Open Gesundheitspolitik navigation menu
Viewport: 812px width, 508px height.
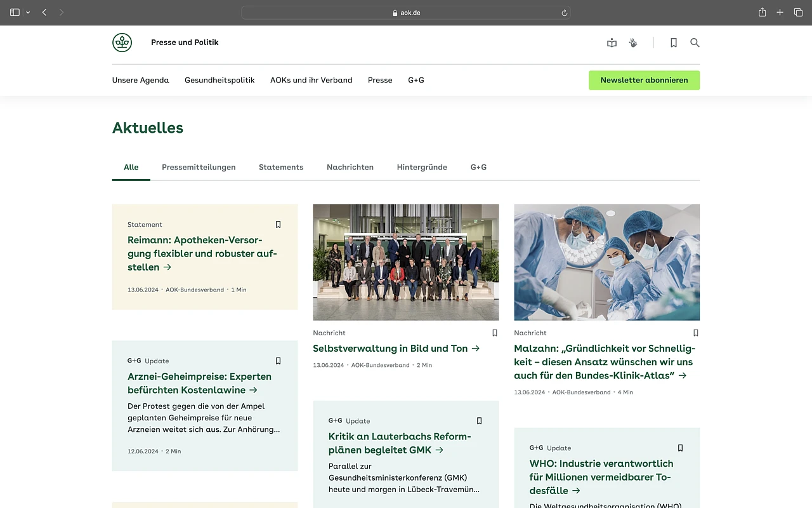pyautogui.click(x=219, y=80)
